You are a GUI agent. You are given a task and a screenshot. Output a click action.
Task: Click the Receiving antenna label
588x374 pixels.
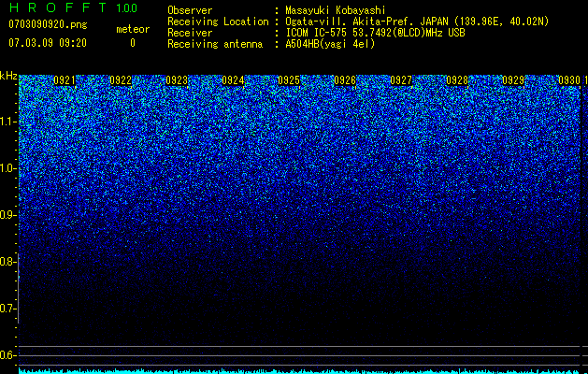tap(215, 44)
